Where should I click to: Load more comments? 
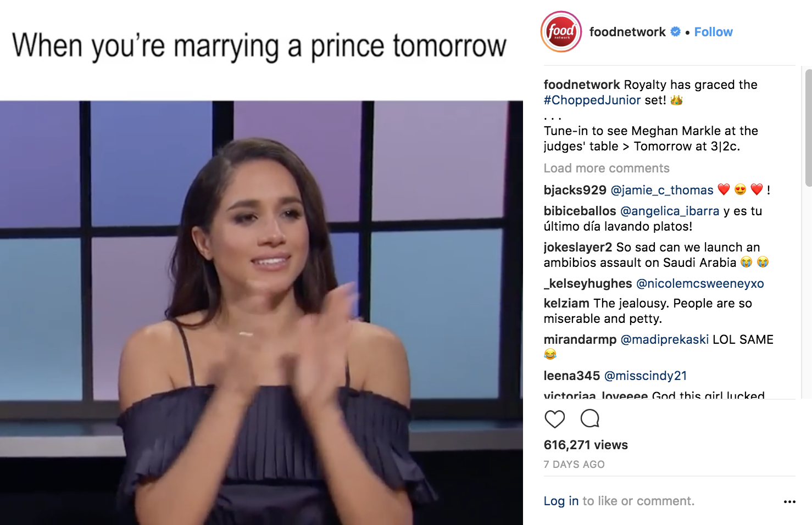point(607,168)
